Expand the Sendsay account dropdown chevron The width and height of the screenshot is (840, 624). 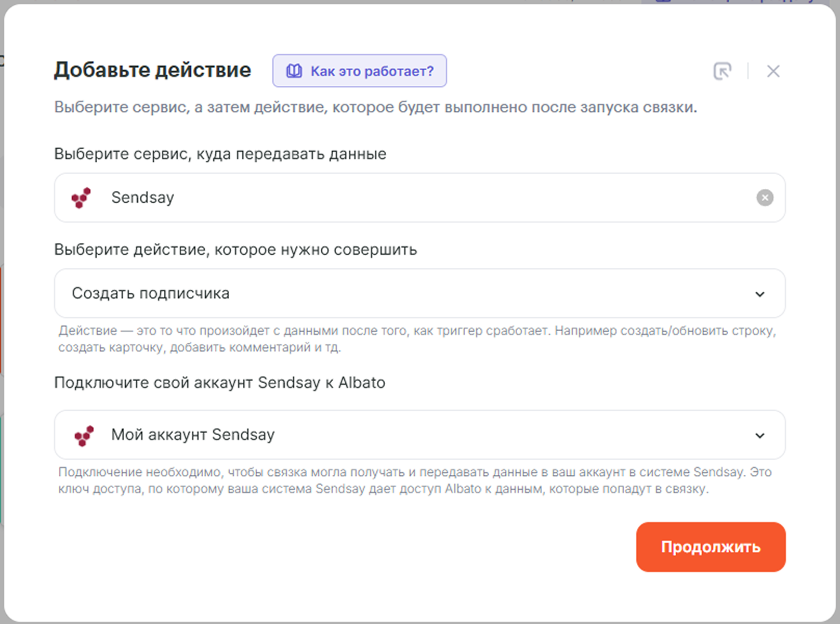click(x=759, y=436)
